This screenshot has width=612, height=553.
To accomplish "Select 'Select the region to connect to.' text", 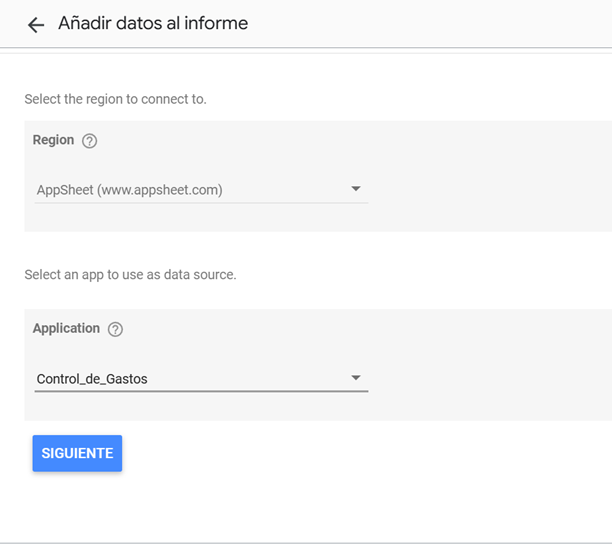I will point(116,99).
